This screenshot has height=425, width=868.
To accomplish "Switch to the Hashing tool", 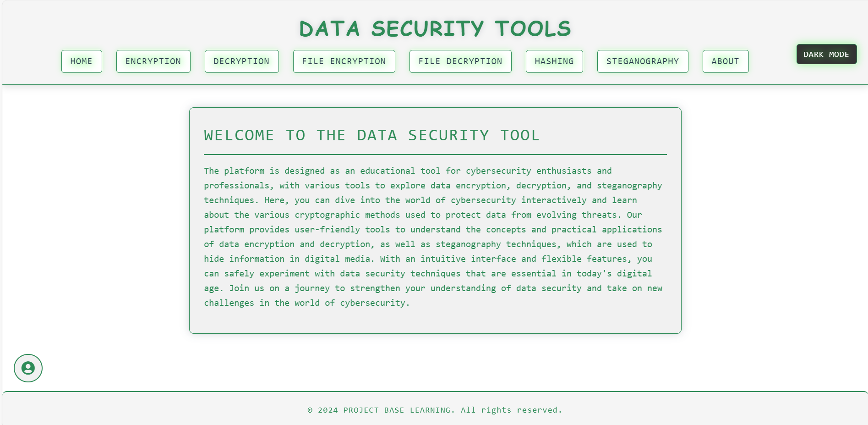I will (x=554, y=61).
